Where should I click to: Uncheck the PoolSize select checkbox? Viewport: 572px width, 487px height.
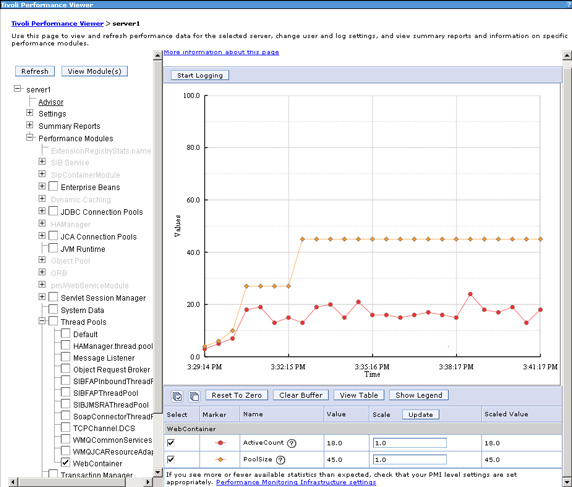(171, 459)
